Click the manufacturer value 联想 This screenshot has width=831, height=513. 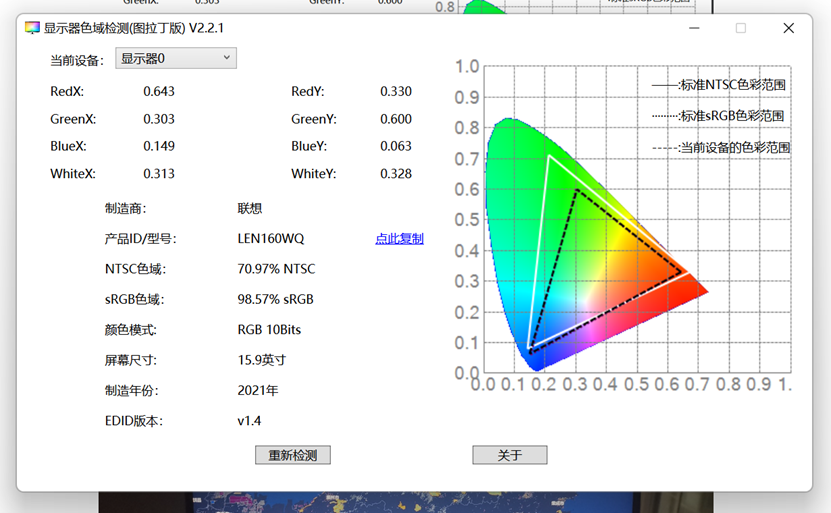250,208
